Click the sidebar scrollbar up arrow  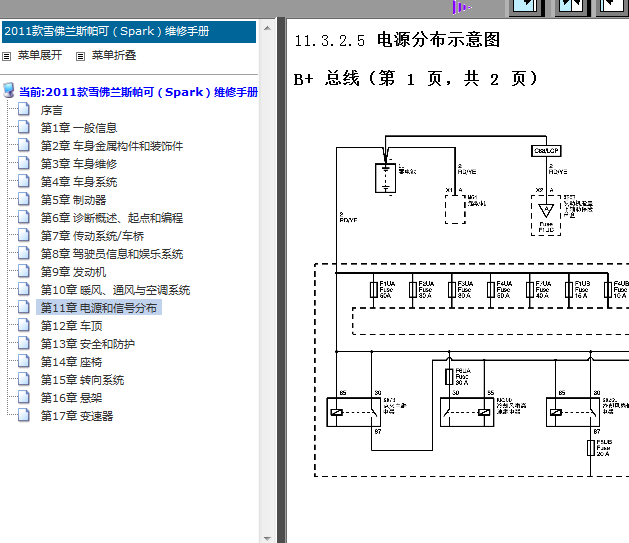[267, 28]
